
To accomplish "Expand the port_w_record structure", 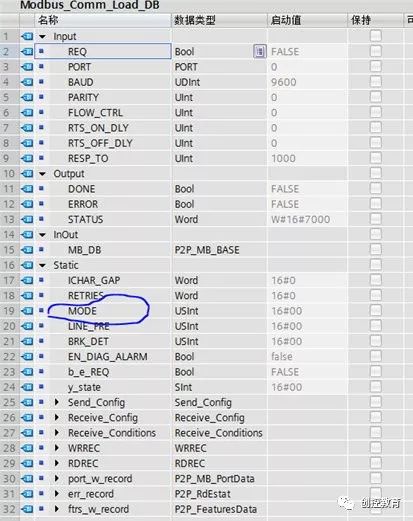I will tap(57, 478).
